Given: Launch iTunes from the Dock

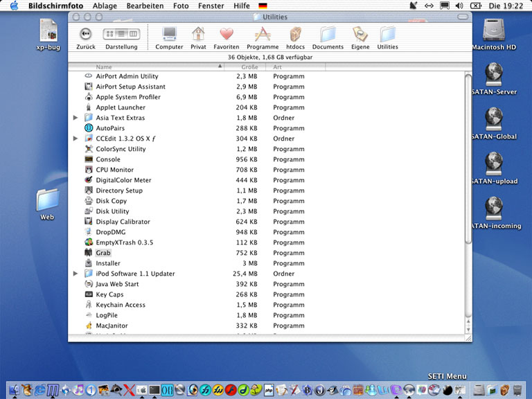Looking at the screenshot, I should (78, 390).
